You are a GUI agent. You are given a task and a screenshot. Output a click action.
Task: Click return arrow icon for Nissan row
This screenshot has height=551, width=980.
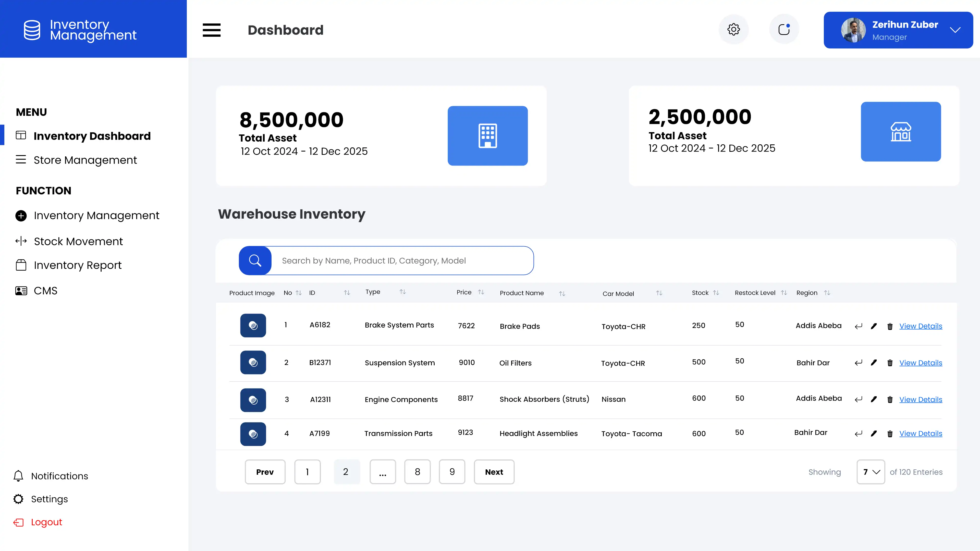[858, 400]
